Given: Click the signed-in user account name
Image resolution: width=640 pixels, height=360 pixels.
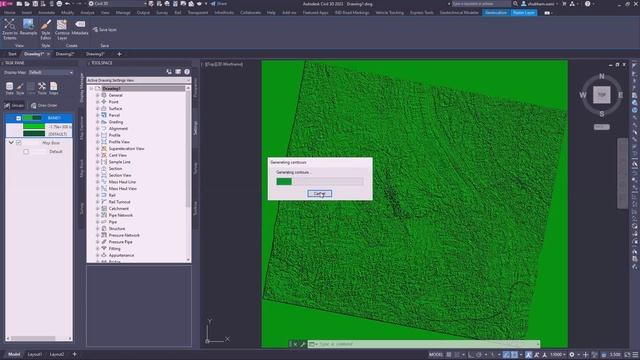Looking at the screenshot, I should [540, 4].
